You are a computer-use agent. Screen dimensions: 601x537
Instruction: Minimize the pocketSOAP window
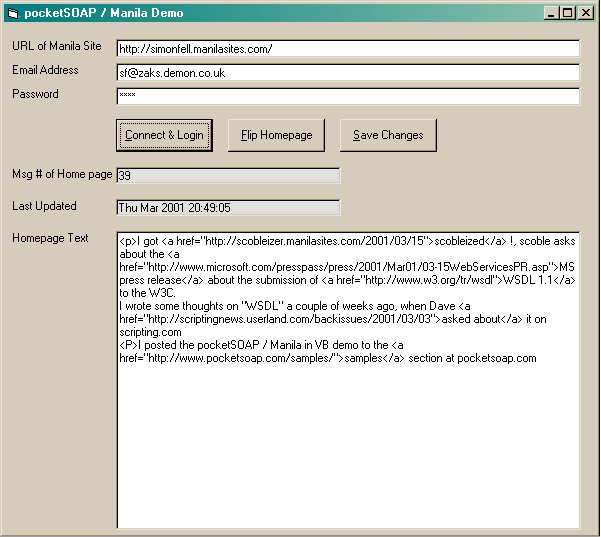coord(551,13)
